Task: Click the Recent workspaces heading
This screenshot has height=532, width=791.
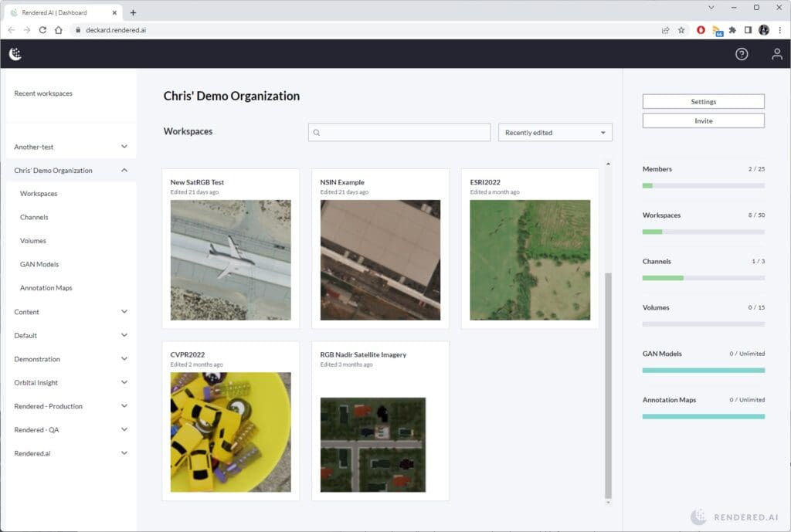Action: tap(43, 93)
